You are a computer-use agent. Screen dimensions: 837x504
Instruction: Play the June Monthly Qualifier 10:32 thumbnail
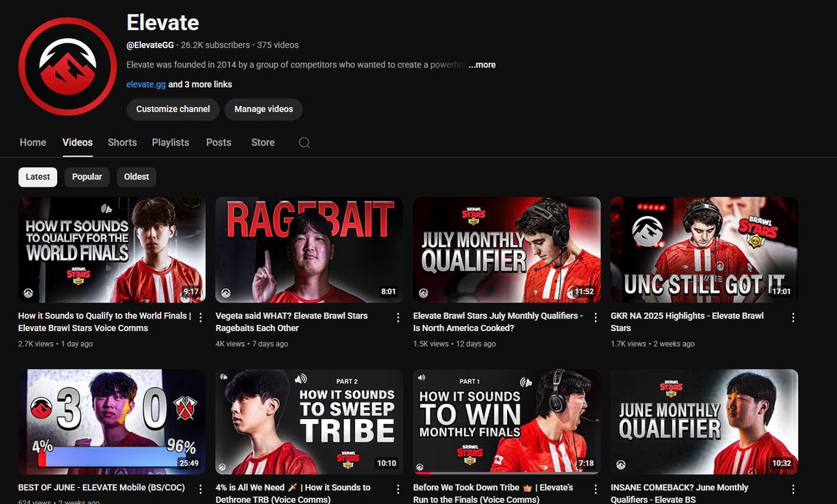[704, 422]
